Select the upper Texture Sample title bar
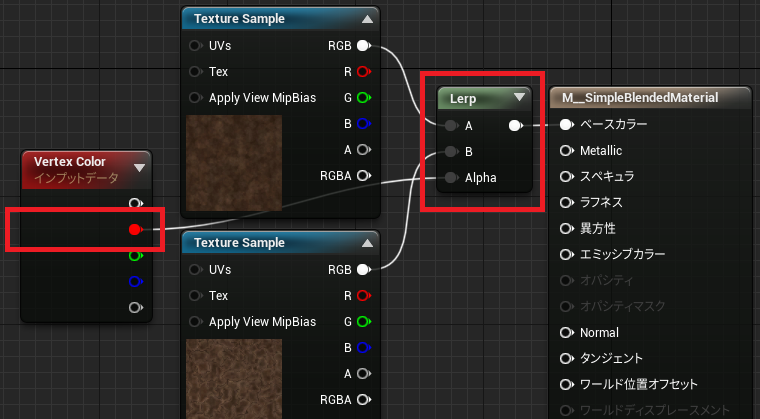This screenshot has width=760, height=419. [x=281, y=19]
